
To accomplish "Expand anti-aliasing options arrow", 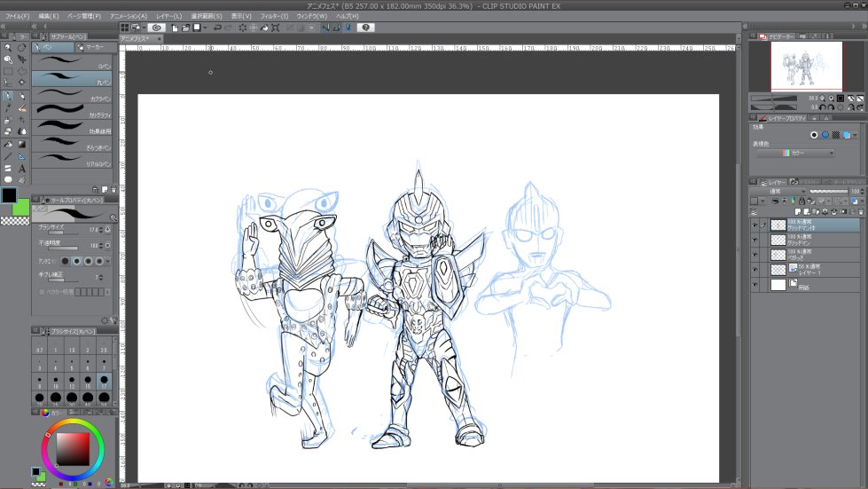I will (108, 262).
